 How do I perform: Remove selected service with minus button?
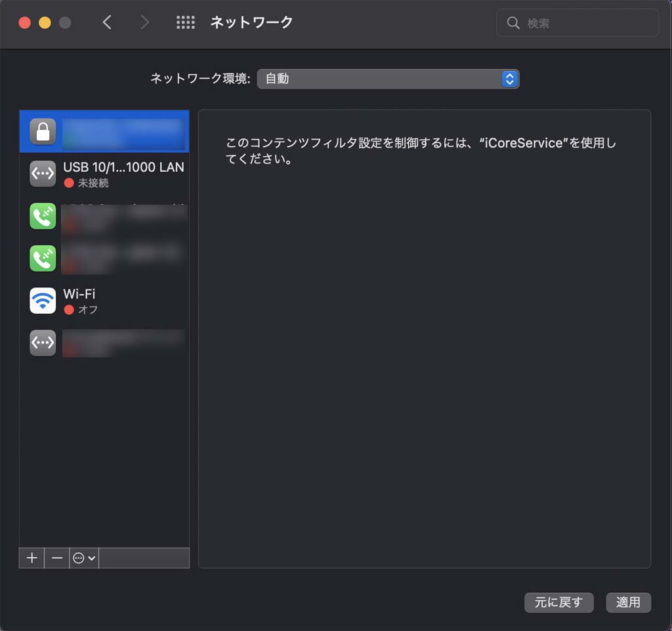coord(57,558)
